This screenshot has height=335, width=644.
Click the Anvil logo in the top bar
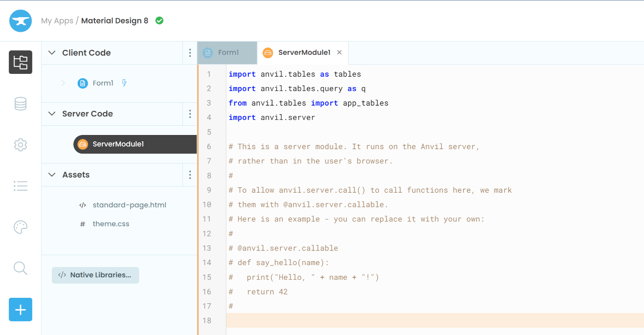20,21
